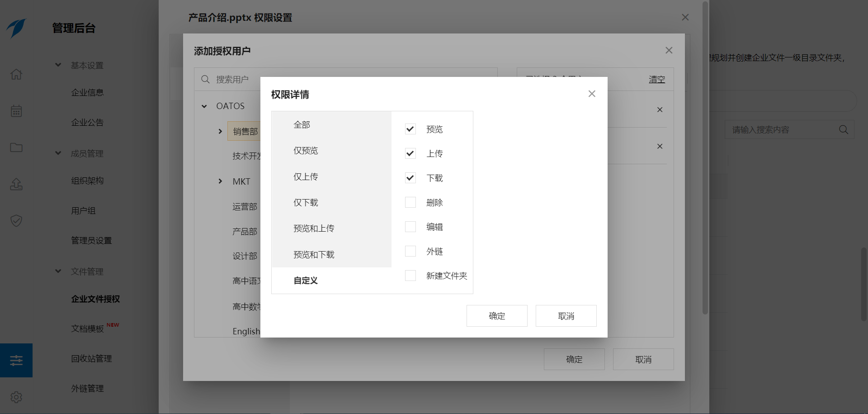The height and width of the screenshot is (414, 868).
Task: Check the 新建文件夹 checkbox
Action: (x=410, y=276)
